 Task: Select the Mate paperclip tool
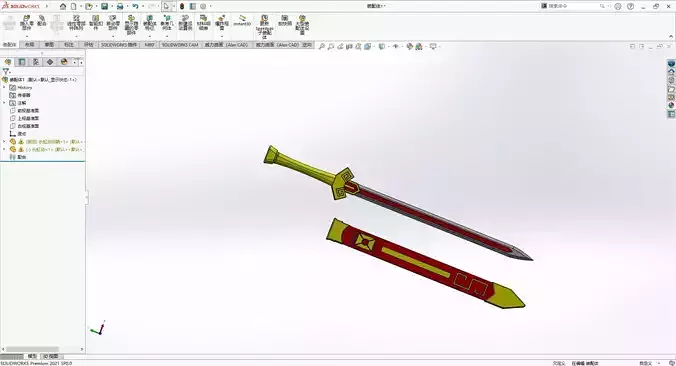(42, 21)
